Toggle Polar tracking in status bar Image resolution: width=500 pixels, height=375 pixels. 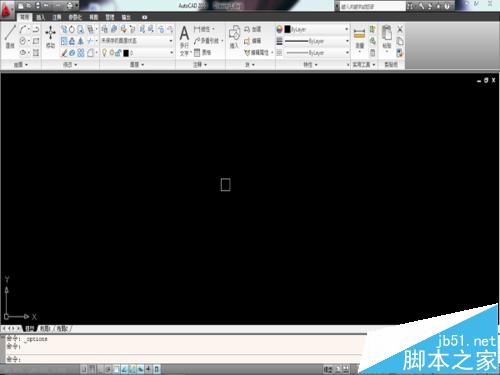point(108,369)
